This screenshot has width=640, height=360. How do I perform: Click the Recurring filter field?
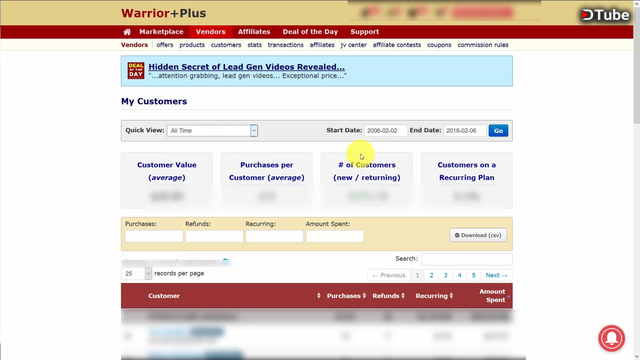click(274, 236)
